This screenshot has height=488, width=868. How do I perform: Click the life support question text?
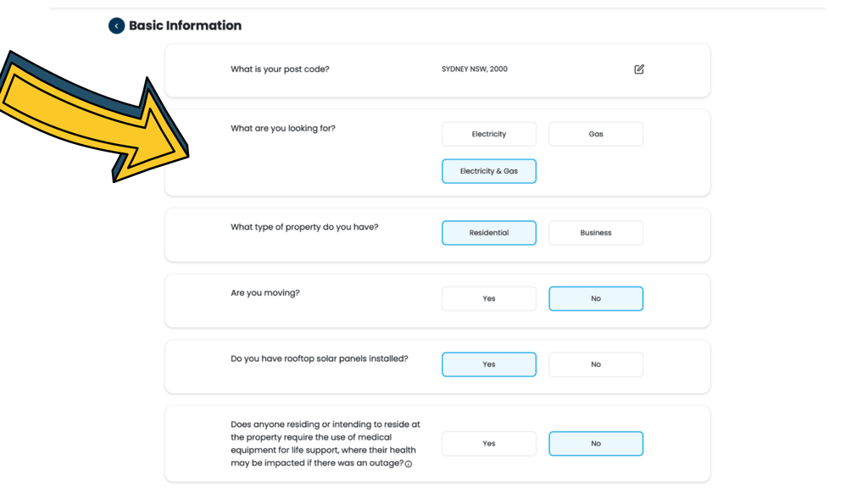325,444
